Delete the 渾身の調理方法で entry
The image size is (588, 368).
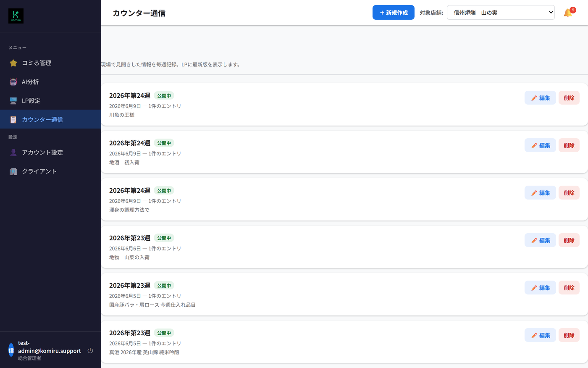[x=569, y=193]
